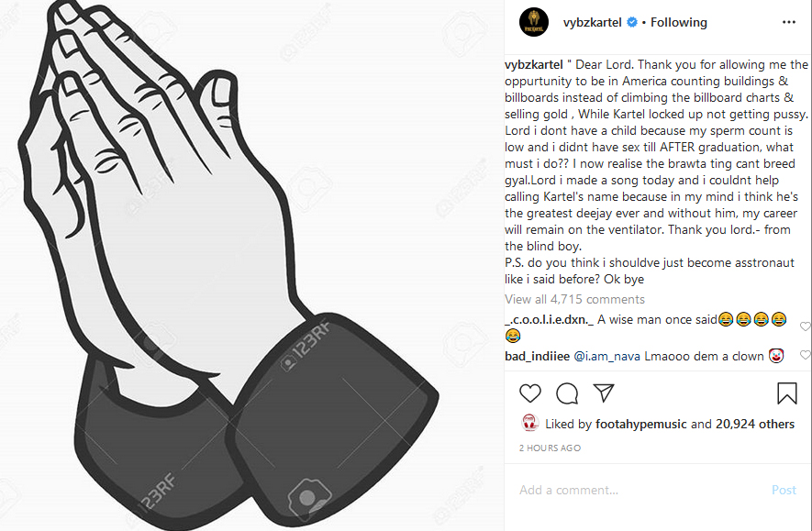Expand View all 4,715 comments

point(574,299)
